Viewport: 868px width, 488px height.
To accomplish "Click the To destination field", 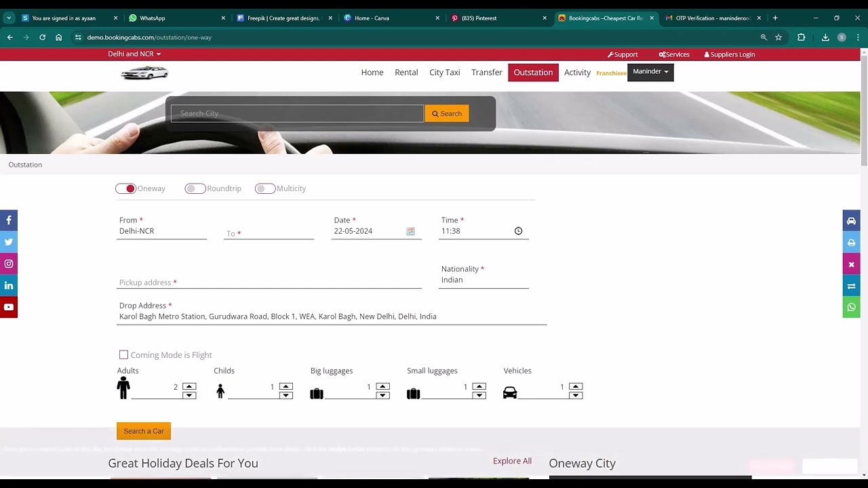I will pyautogui.click(x=269, y=233).
